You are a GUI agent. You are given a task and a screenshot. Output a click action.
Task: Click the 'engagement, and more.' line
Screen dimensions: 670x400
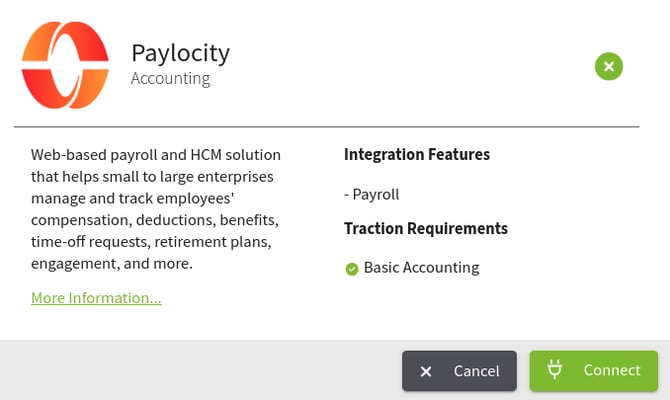(111, 264)
